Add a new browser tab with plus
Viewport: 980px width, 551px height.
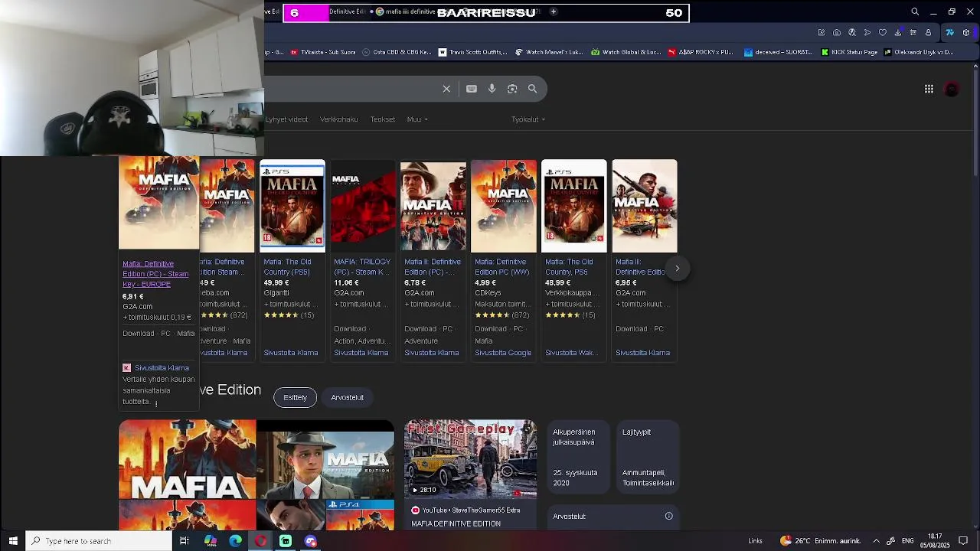(554, 11)
